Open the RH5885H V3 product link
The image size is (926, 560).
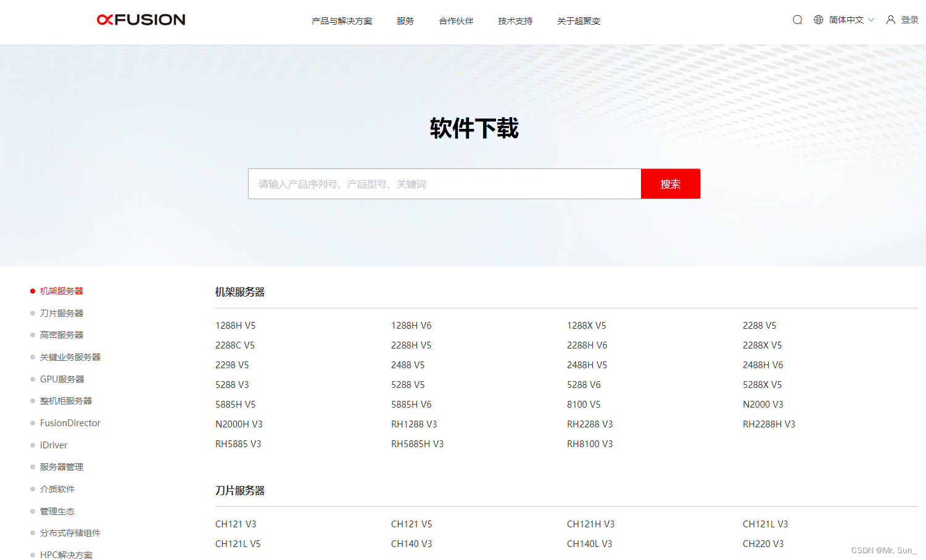click(418, 444)
